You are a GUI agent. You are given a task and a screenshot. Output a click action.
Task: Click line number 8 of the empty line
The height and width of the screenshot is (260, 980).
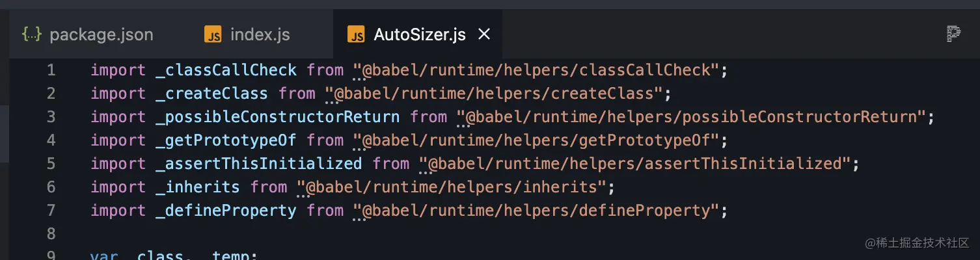click(x=51, y=234)
